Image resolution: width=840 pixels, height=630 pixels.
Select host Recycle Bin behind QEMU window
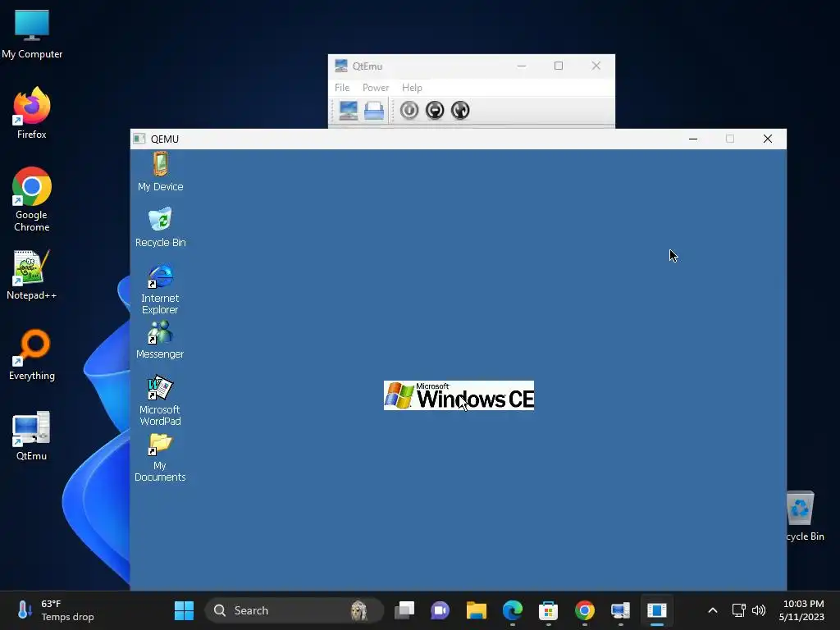(806, 515)
